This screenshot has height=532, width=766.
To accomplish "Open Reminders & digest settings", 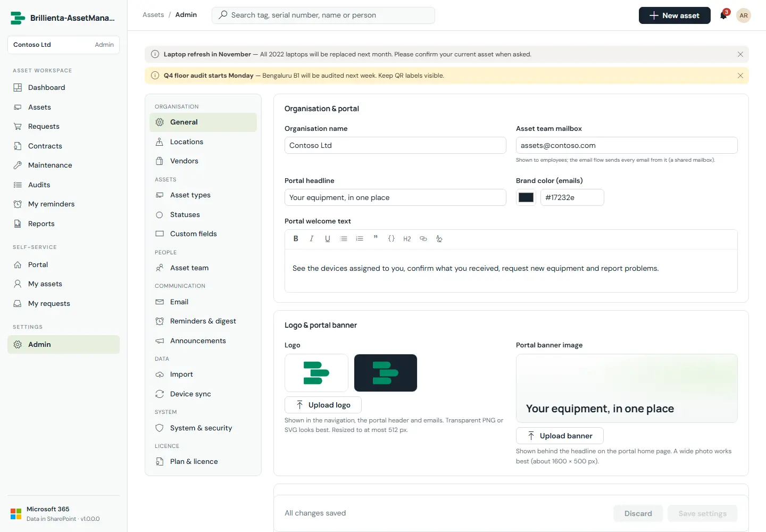I will 203,321.
